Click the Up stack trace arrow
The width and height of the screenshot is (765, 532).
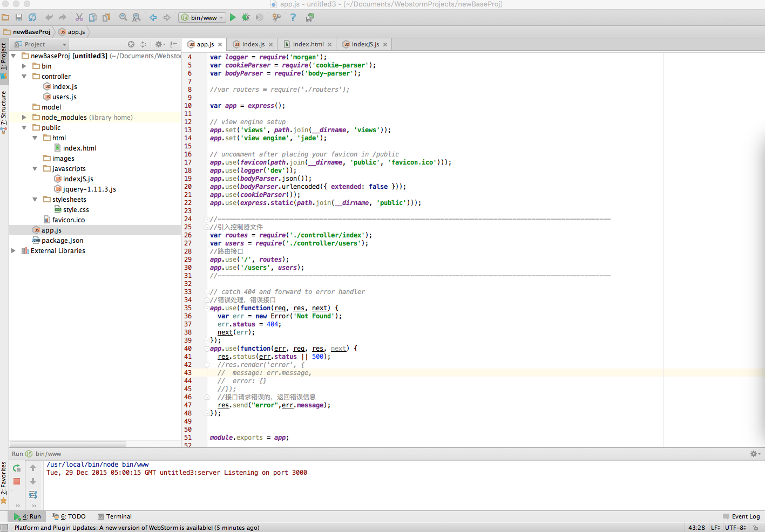point(33,468)
